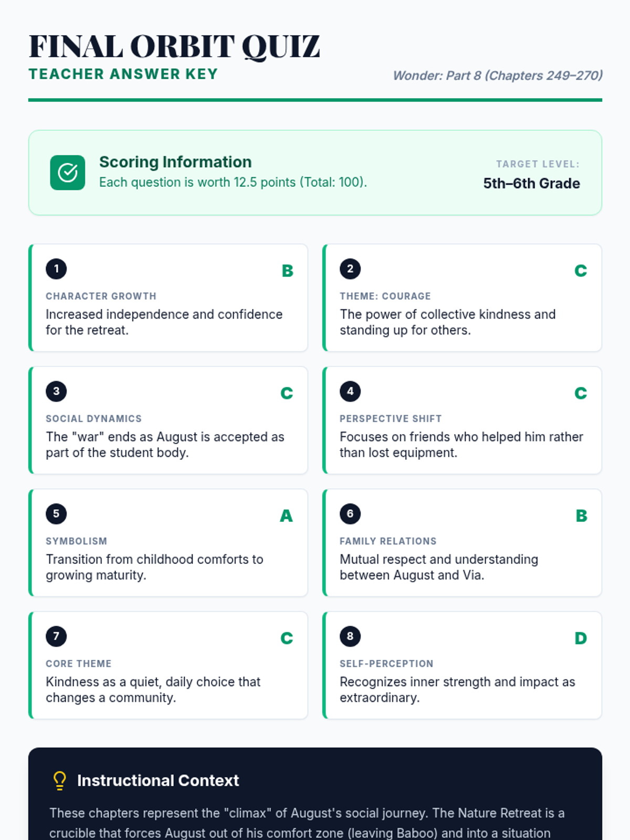Click the question 2 number badge
This screenshot has width=630, height=840.
coord(350,269)
